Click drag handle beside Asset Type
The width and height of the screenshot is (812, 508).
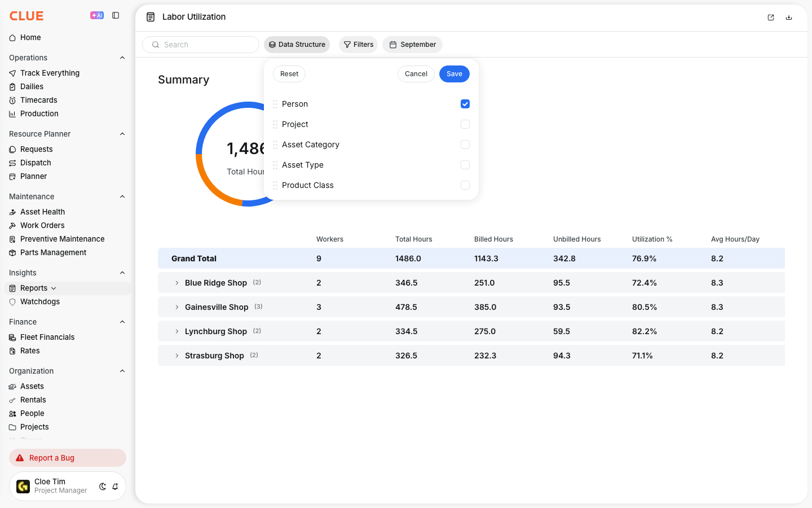click(x=275, y=165)
